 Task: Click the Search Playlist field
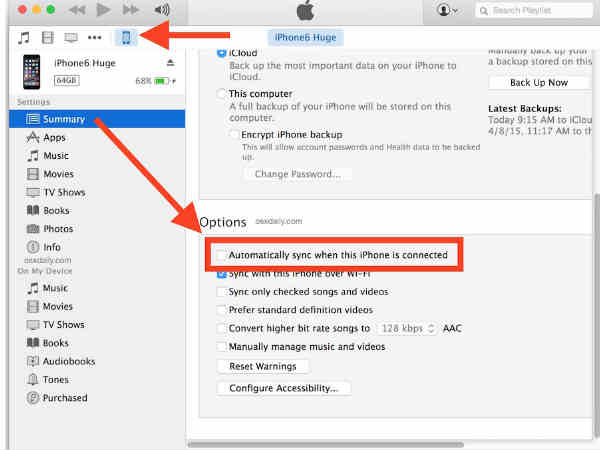pos(535,10)
